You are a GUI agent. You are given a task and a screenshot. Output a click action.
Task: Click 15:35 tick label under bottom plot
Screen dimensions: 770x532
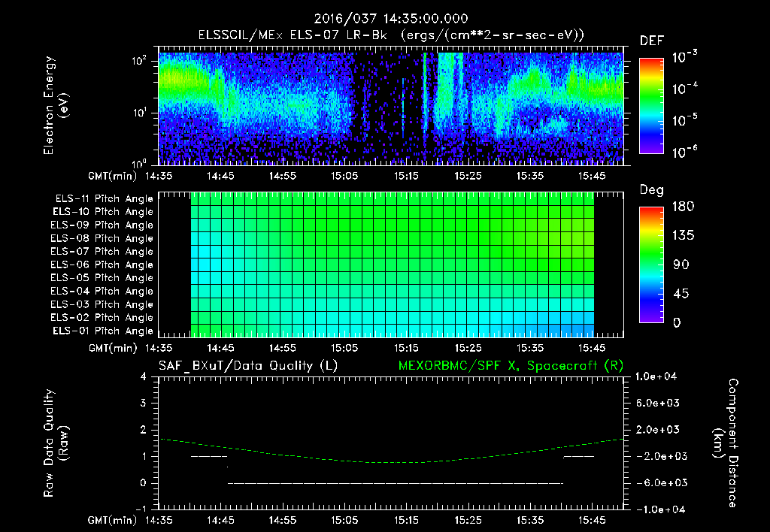click(x=530, y=520)
